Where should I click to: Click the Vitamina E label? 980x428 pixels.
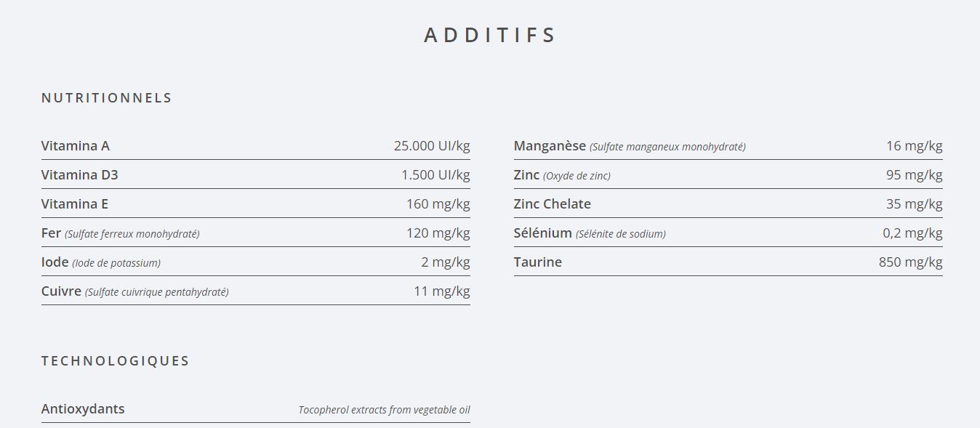click(75, 203)
